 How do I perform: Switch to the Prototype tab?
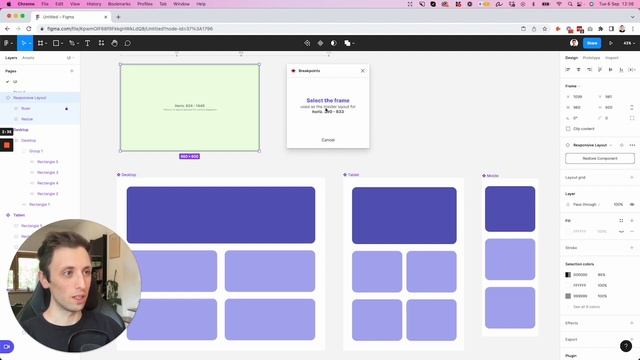[x=591, y=58]
